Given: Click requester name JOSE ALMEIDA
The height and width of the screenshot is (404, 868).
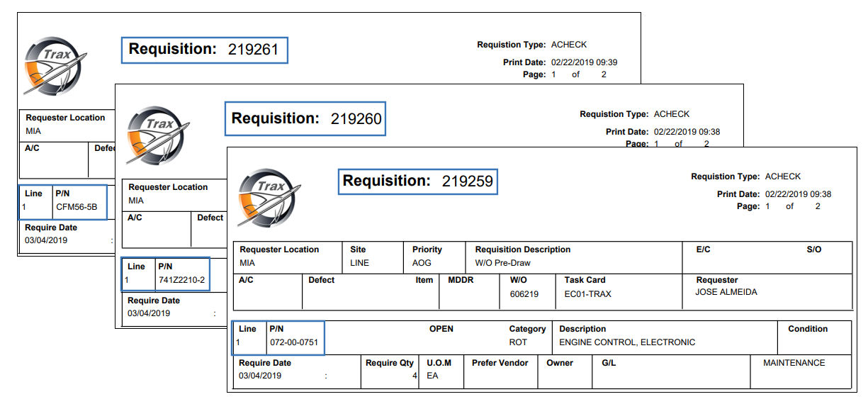Looking at the screenshot, I should pos(726,291).
